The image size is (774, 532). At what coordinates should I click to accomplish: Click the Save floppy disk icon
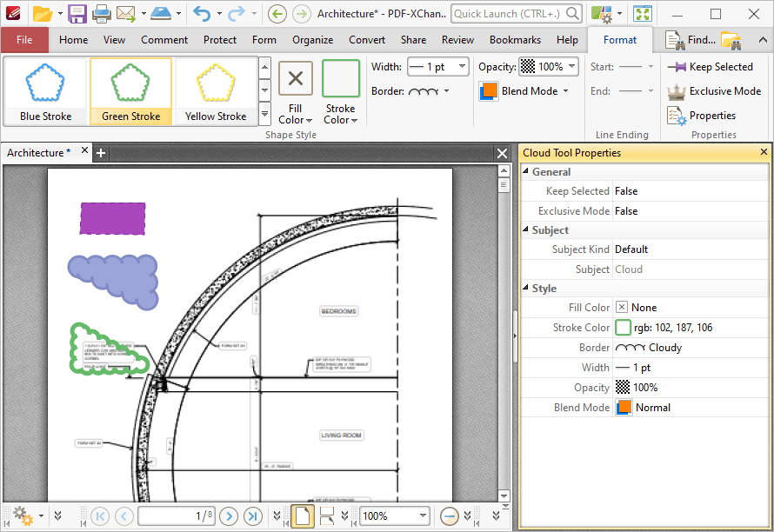tap(77, 14)
